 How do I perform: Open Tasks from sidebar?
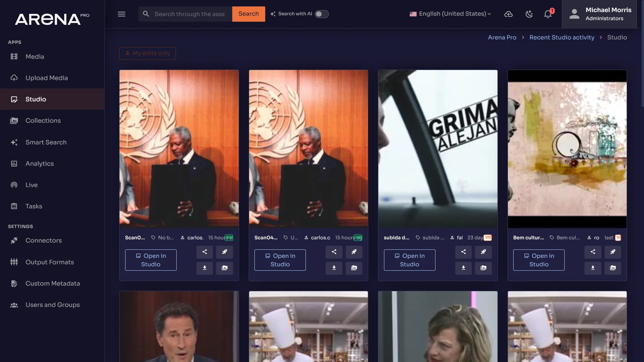52,206
